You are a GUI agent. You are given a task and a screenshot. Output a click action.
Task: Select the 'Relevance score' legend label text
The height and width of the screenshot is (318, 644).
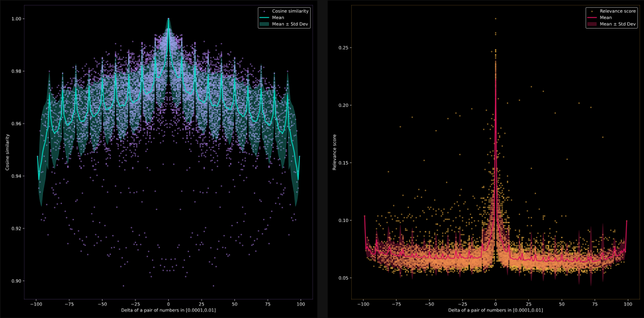click(618, 11)
